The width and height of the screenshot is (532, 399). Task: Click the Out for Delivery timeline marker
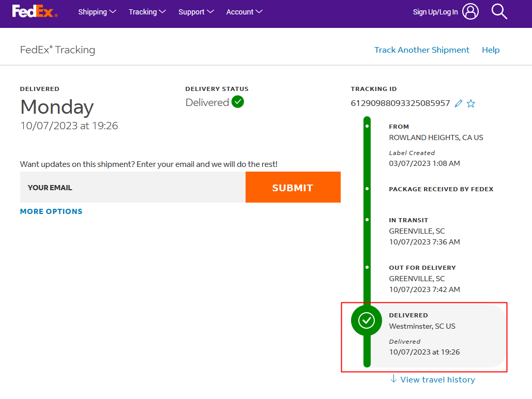coord(367,267)
